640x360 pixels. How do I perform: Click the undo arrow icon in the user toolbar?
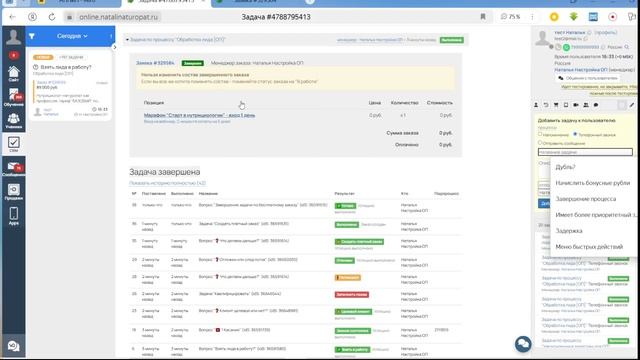pyautogui.click(x=546, y=105)
